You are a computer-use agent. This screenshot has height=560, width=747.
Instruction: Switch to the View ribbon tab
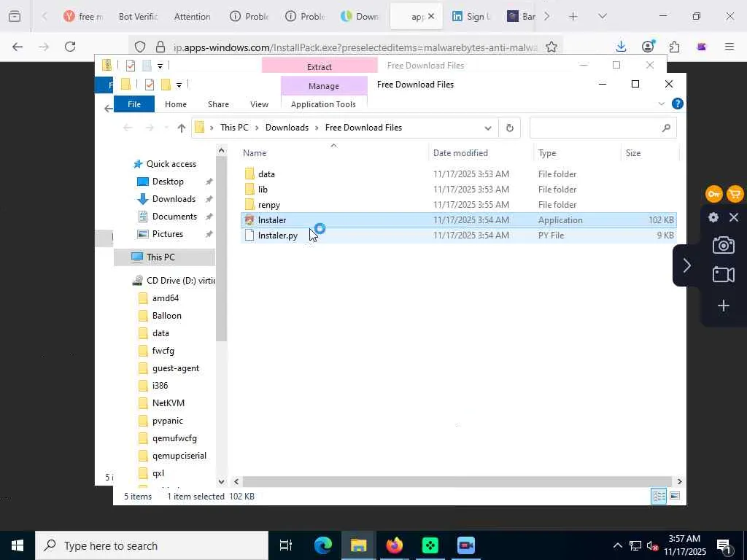(x=259, y=104)
